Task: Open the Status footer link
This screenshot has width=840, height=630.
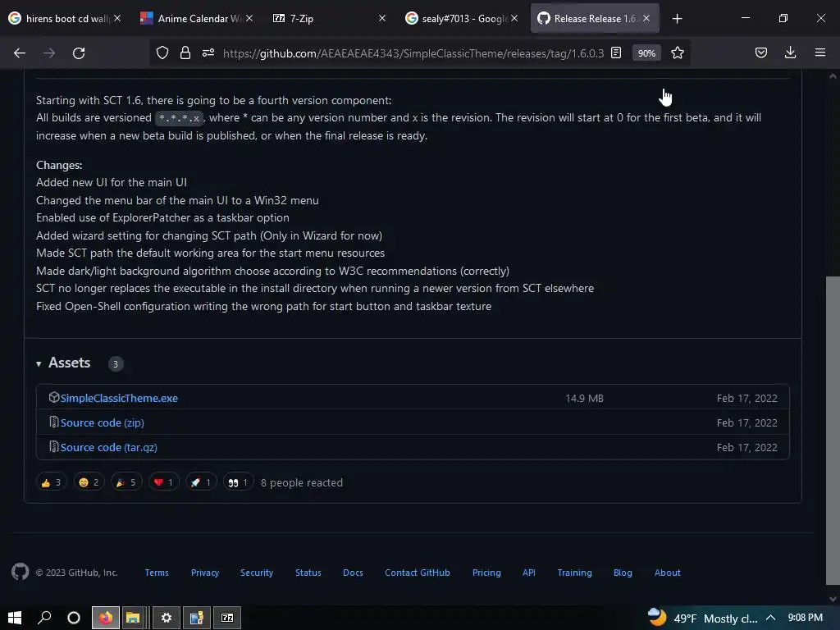Action: pyautogui.click(x=308, y=573)
